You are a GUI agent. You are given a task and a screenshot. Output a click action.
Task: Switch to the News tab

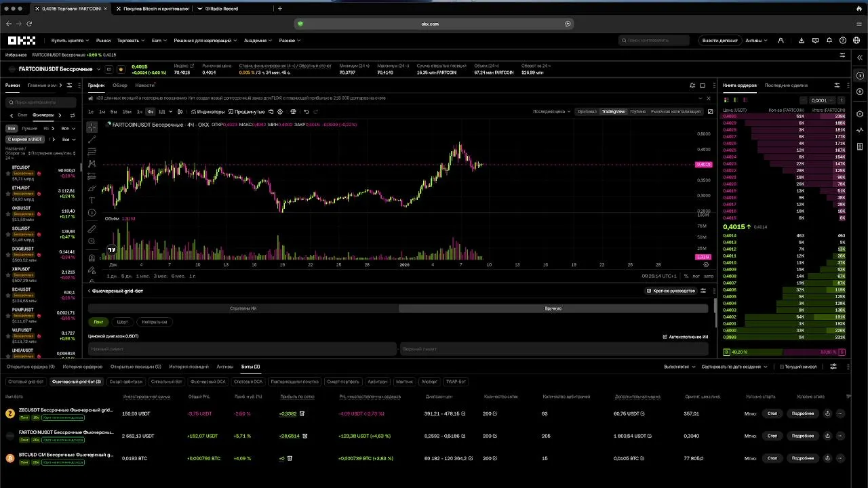pyautogui.click(x=144, y=85)
